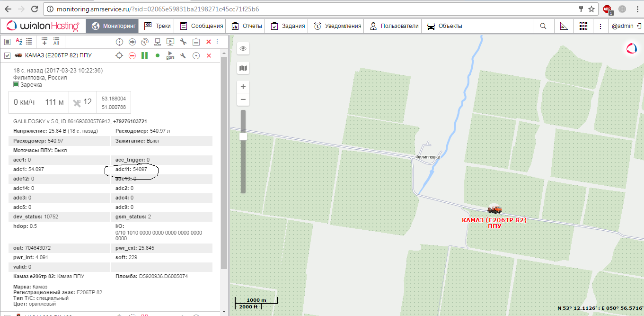Expand the monitoring panel three-dot options
The width and height of the screenshot is (644, 316).
217,42
